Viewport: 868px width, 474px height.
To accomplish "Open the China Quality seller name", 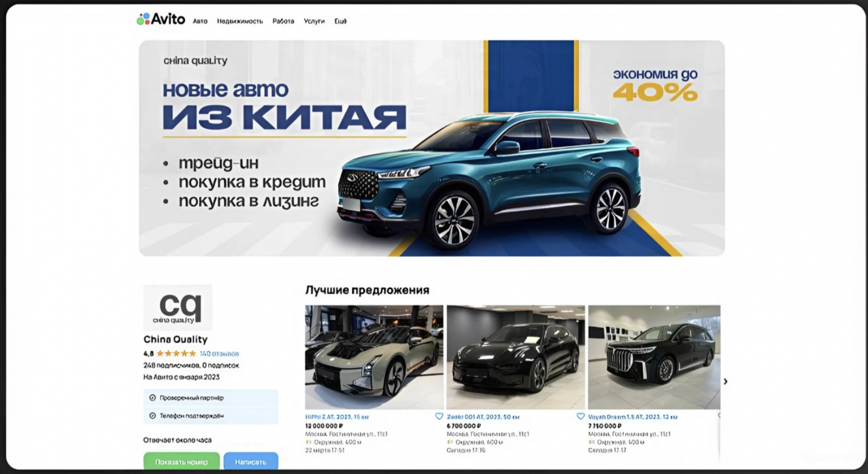I will pos(175,340).
